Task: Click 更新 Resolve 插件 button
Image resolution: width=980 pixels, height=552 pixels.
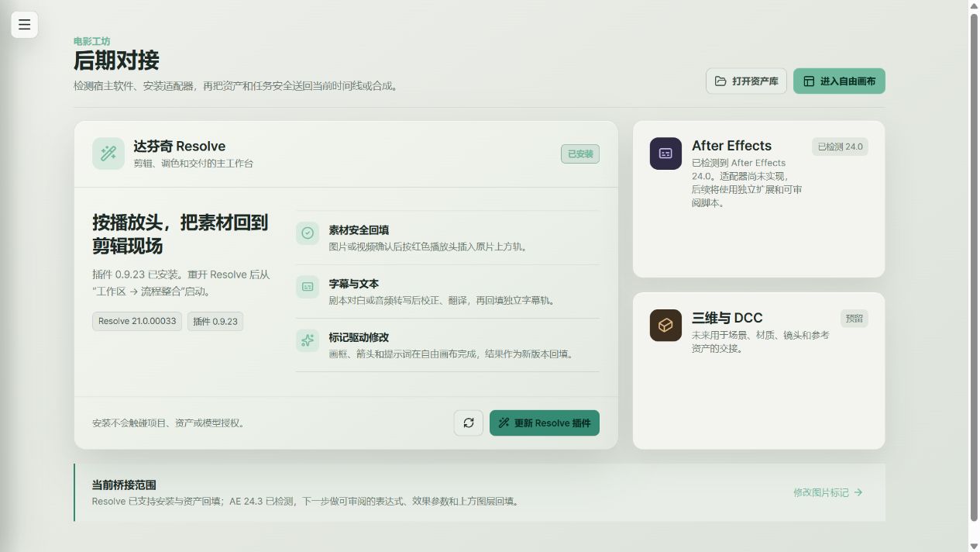Action: (545, 423)
